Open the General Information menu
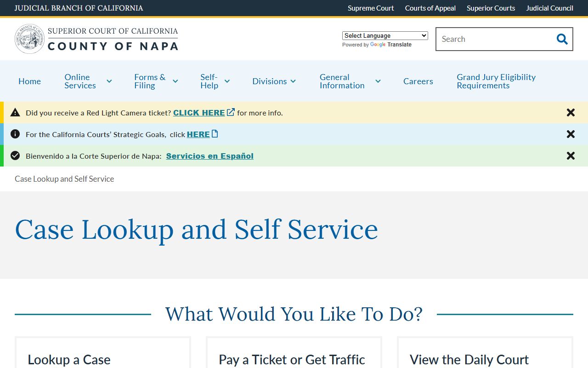Viewport: 588px width, 368px height. coord(342,81)
